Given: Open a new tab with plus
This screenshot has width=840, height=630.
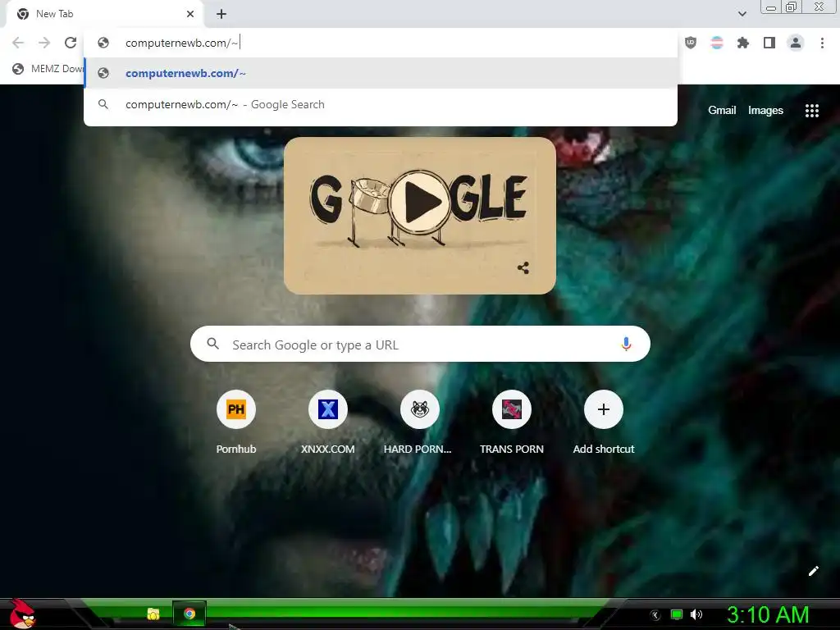Looking at the screenshot, I should (221, 14).
